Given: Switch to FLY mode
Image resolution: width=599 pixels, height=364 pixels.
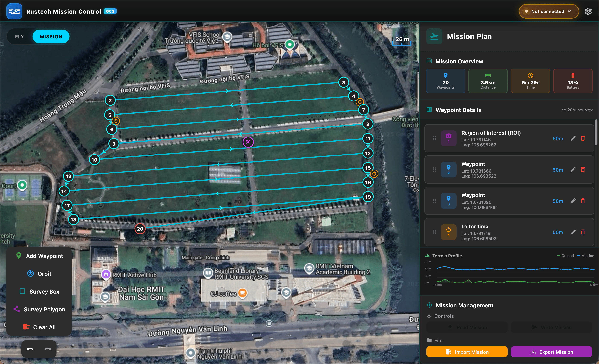Looking at the screenshot, I should pos(19,37).
